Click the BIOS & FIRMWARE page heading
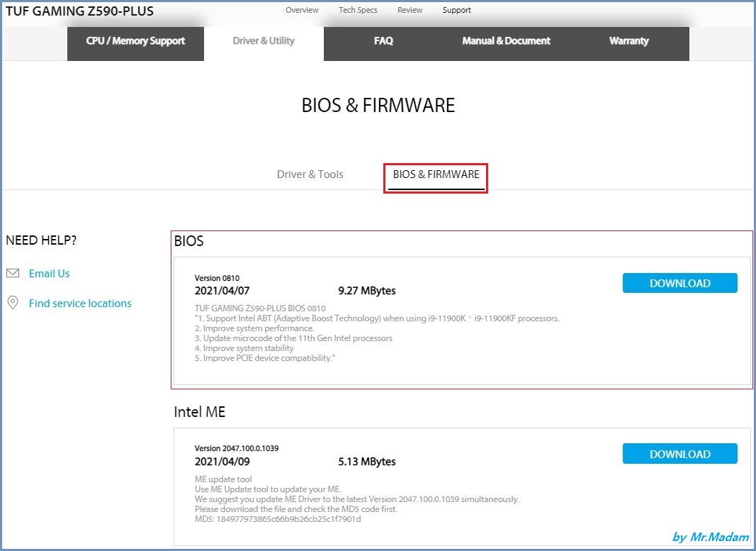Viewport: 756px width, 551px height. pos(378,105)
